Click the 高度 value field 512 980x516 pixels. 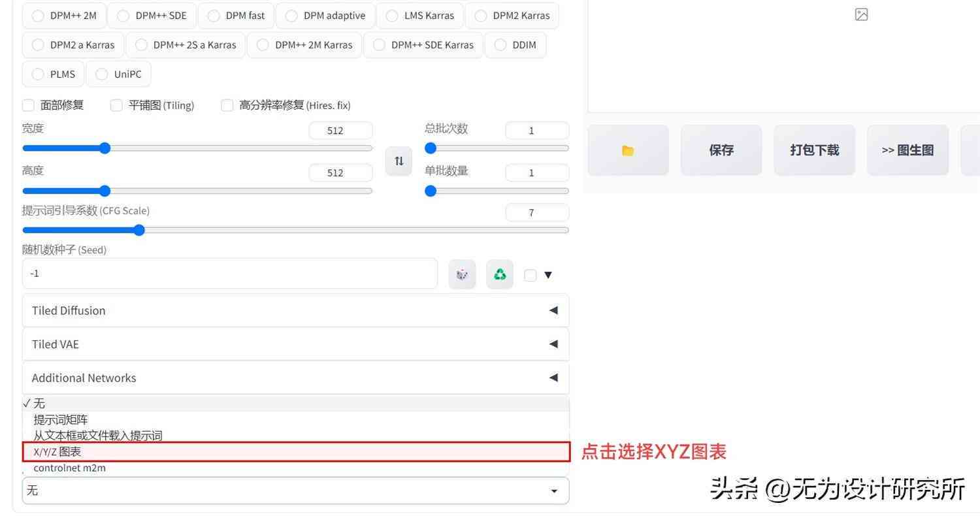pyautogui.click(x=341, y=172)
